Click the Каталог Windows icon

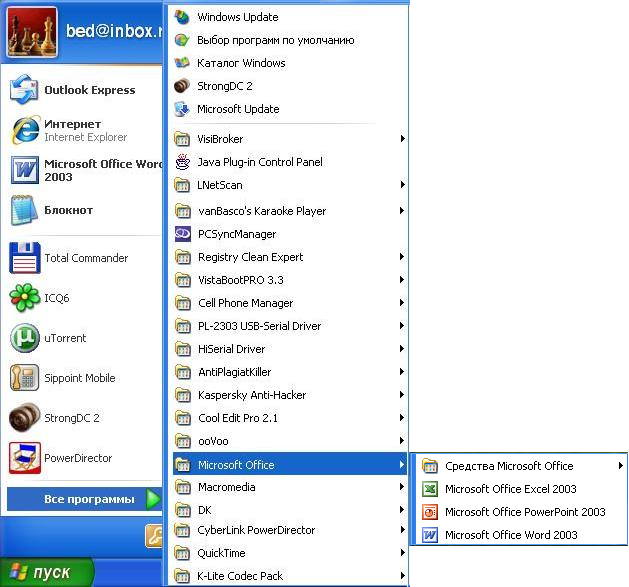pos(182,63)
